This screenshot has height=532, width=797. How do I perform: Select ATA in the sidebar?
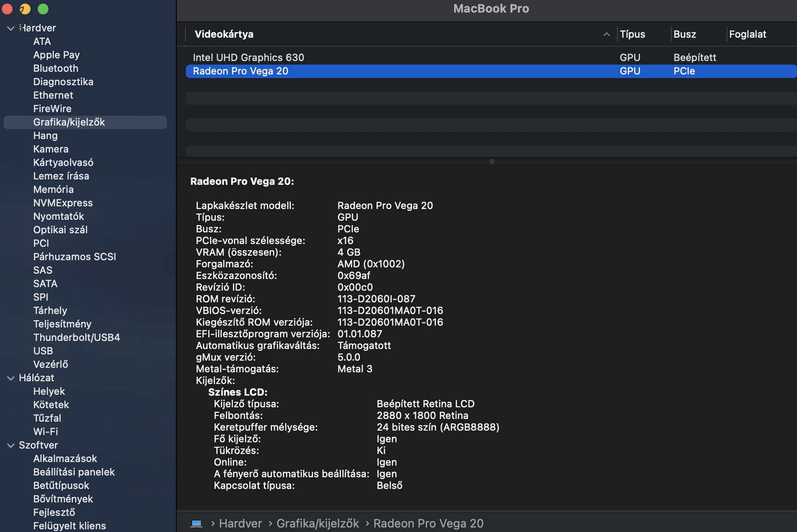[x=42, y=41]
